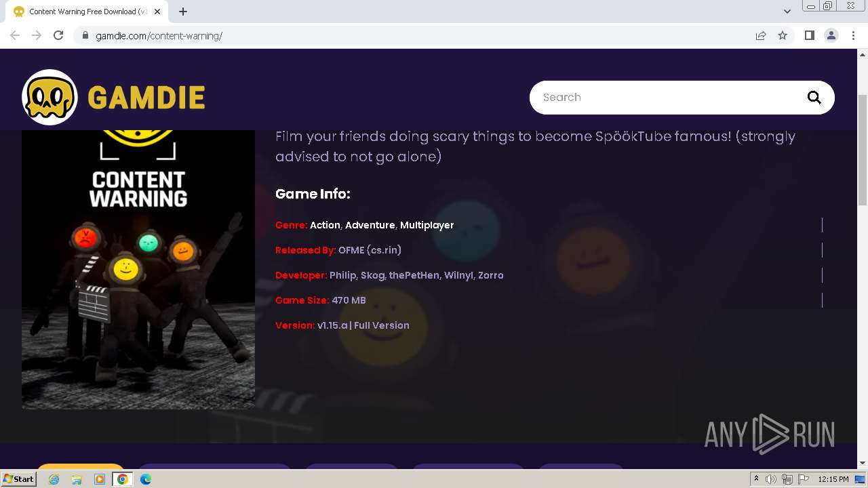
Task: Click the 'OFME (cs.rin)' released by text
Action: coord(370,250)
